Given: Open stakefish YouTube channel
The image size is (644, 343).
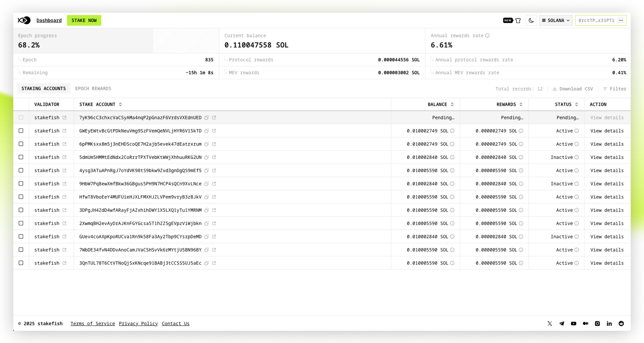Looking at the screenshot, I should 573,323.
